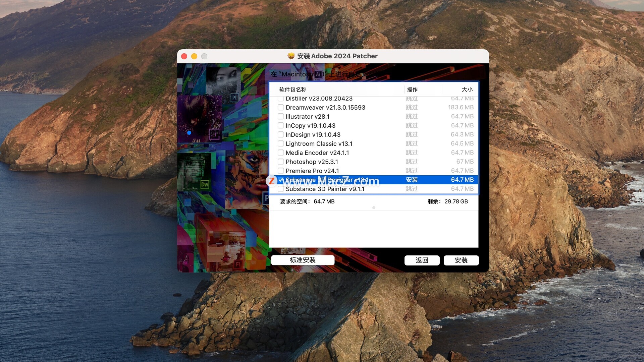Image resolution: width=644 pixels, height=362 pixels.
Task: Click the 软件包名称 column header
Action: 293,89
